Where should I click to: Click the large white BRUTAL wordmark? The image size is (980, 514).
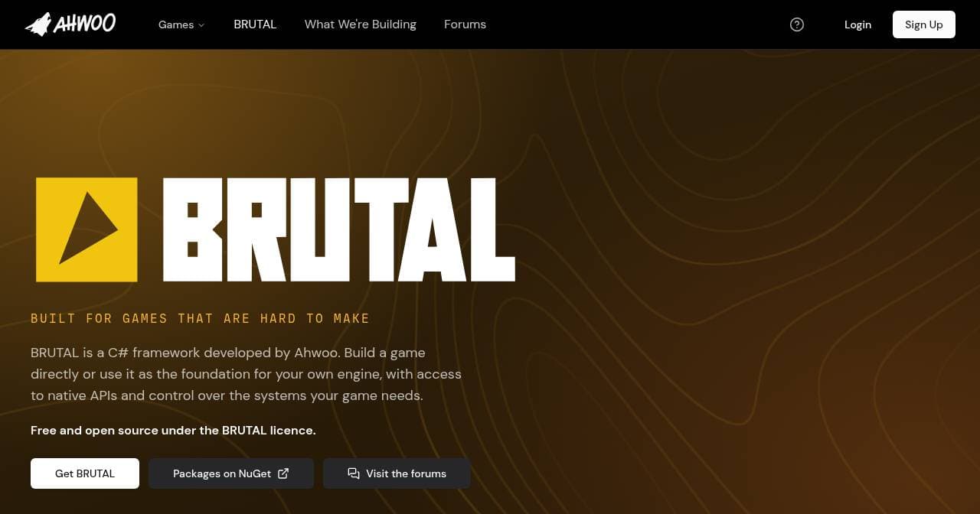click(x=339, y=229)
